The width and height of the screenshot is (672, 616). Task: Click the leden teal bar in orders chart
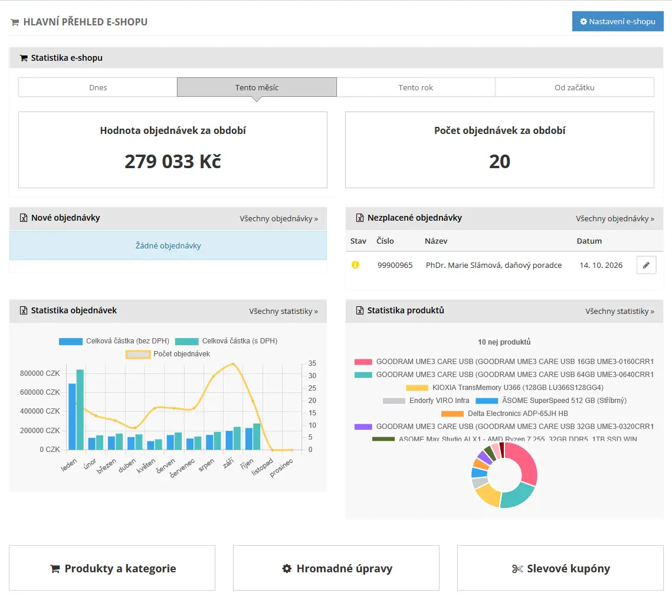point(80,409)
